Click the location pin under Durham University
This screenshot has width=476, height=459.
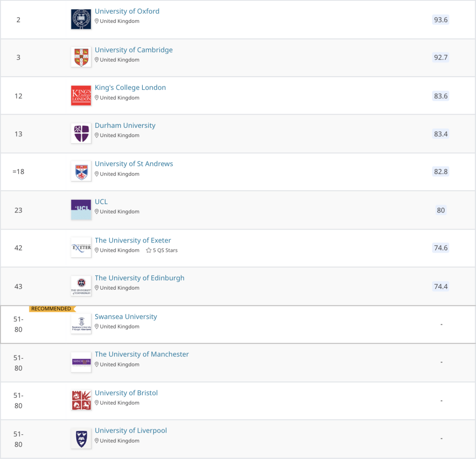tap(97, 135)
